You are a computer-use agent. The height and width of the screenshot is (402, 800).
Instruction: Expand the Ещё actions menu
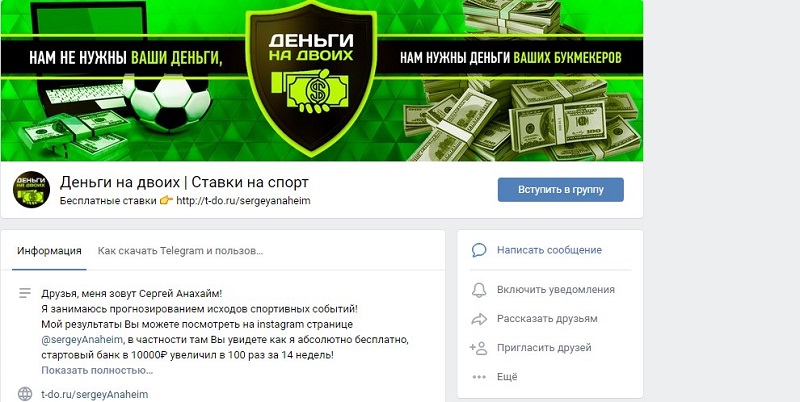click(507, 376)
